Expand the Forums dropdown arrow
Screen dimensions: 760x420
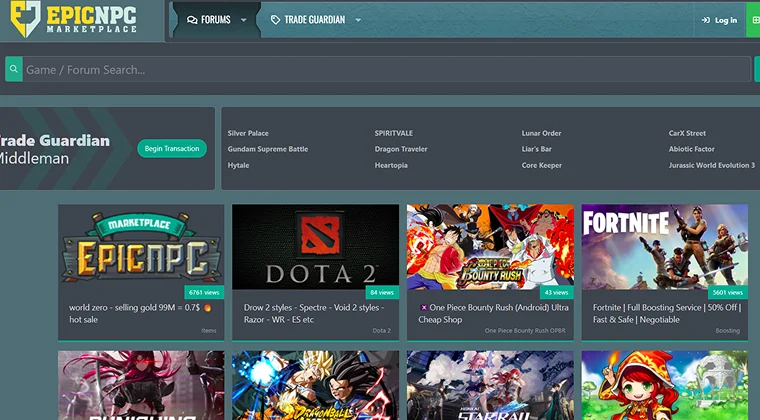[x=244, y=20]
